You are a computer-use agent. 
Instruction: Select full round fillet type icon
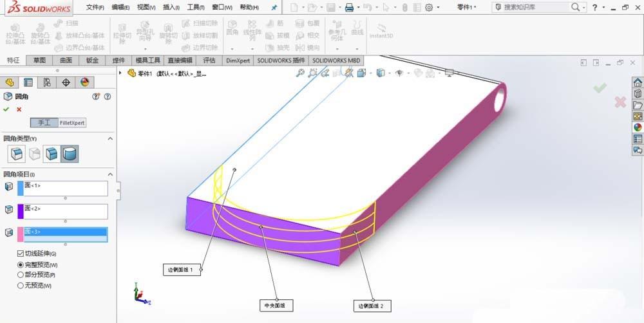(x=70, y=154)
